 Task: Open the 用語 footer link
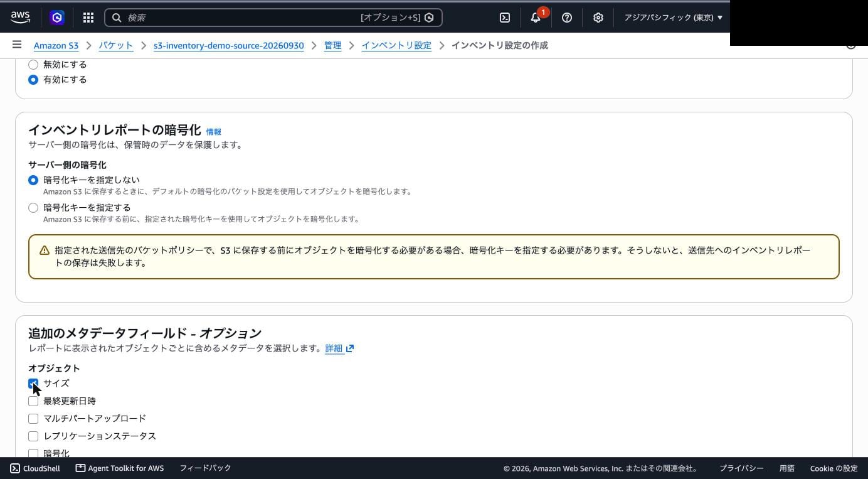[x=786, y=468]
